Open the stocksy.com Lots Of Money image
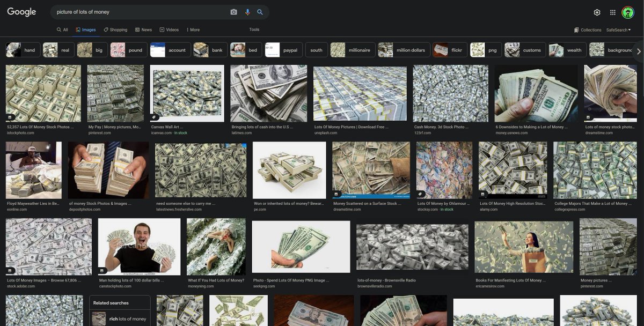The width and height of the screenshot is (644, 326). pyautogui.click(x=444, y=170)
